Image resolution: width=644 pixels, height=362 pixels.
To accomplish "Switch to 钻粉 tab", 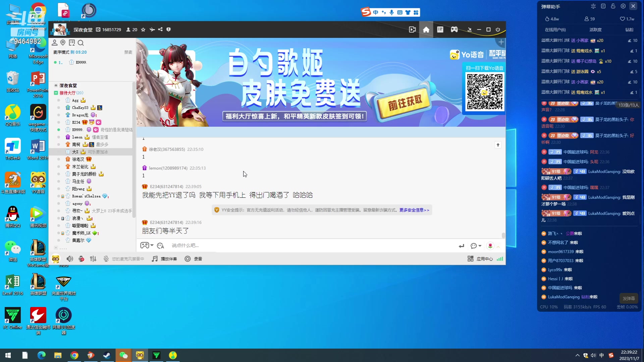I will (x=629, y=30).
